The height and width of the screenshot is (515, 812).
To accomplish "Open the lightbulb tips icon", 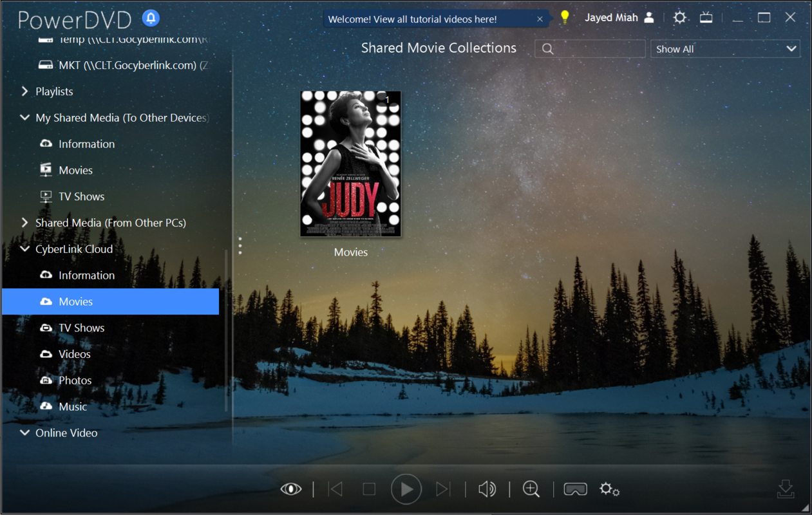I will pos(565,17).
